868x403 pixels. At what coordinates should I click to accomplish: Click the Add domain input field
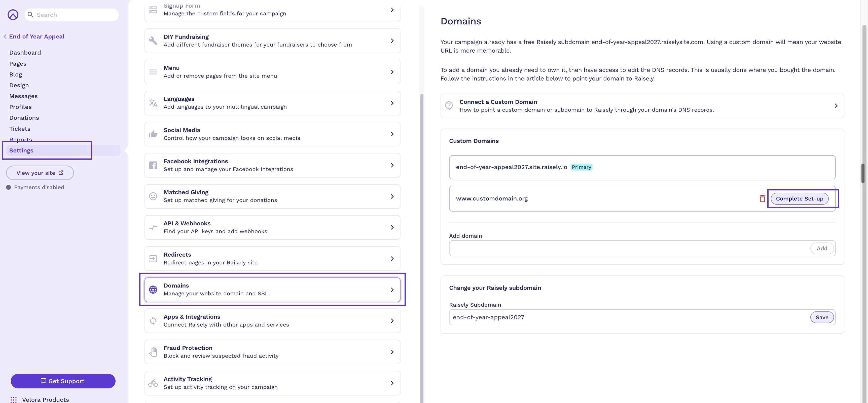(629, 248)
